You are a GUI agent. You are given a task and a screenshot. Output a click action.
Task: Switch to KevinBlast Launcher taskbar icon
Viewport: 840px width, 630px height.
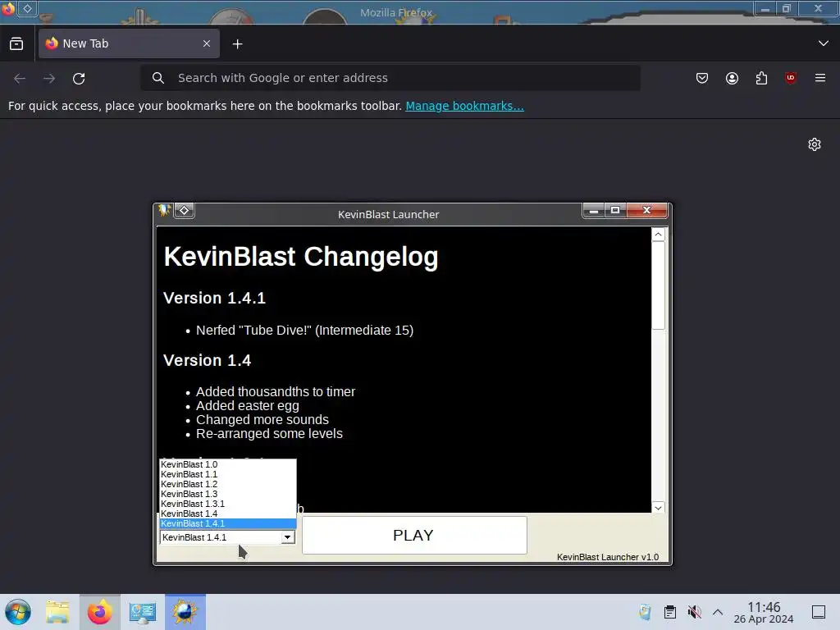point(185,612)
